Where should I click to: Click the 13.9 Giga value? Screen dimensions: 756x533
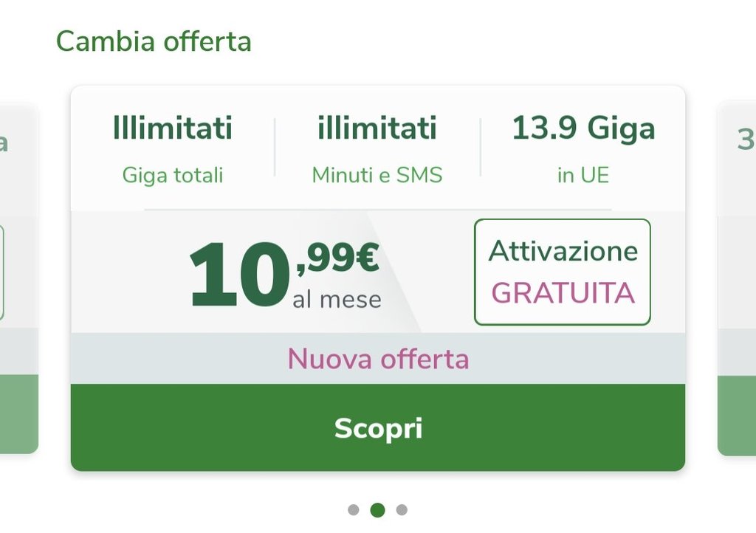click(x=583, y=129)
